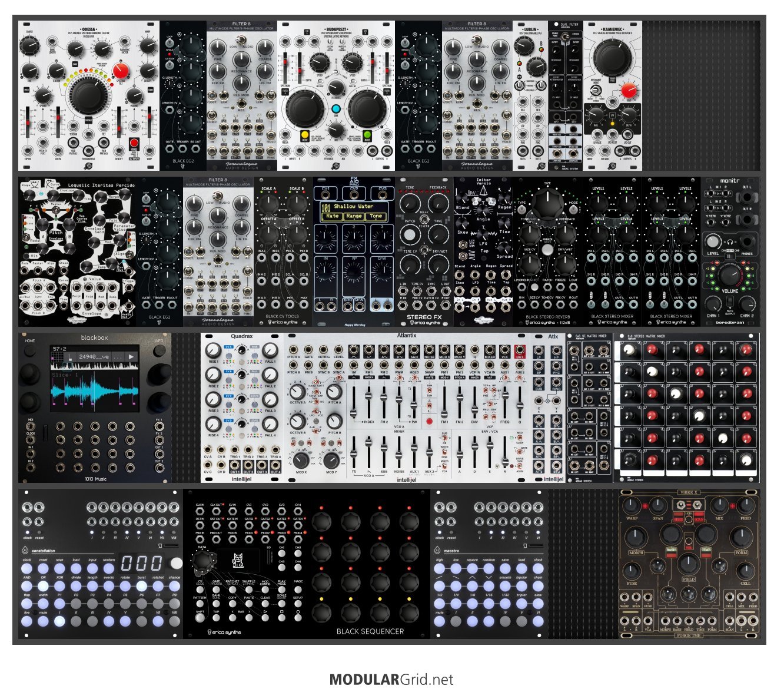This screenshot has width=784, height=692.
Task: Click the Scale B knob on Black CV Tools
Action: click(297, 204)
